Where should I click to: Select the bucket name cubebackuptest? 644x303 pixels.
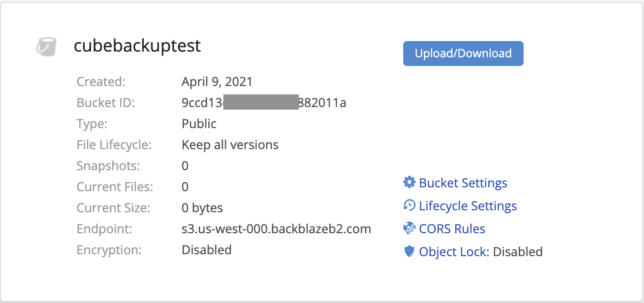coord(137,46)
